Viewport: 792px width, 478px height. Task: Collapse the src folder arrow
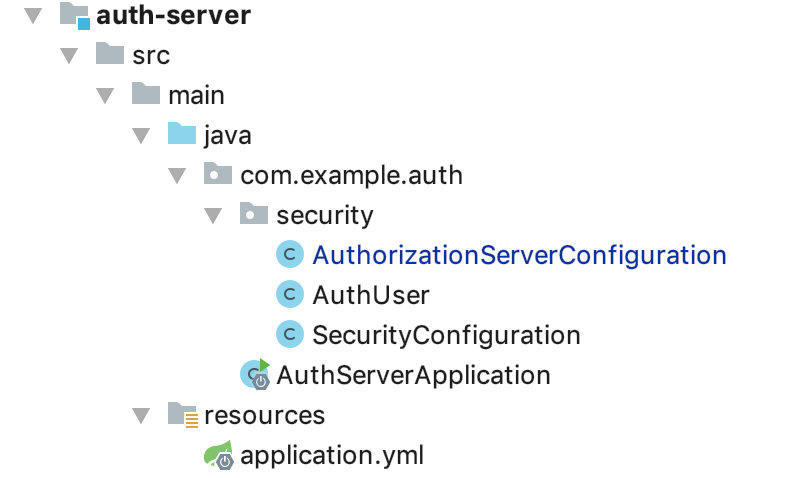(x=69, y=56)
